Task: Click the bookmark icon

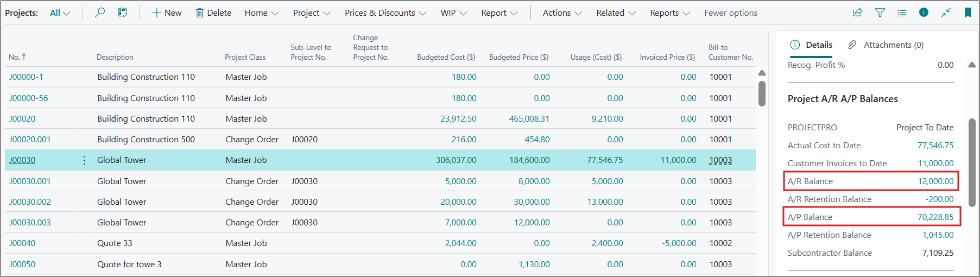Action: 968,12
